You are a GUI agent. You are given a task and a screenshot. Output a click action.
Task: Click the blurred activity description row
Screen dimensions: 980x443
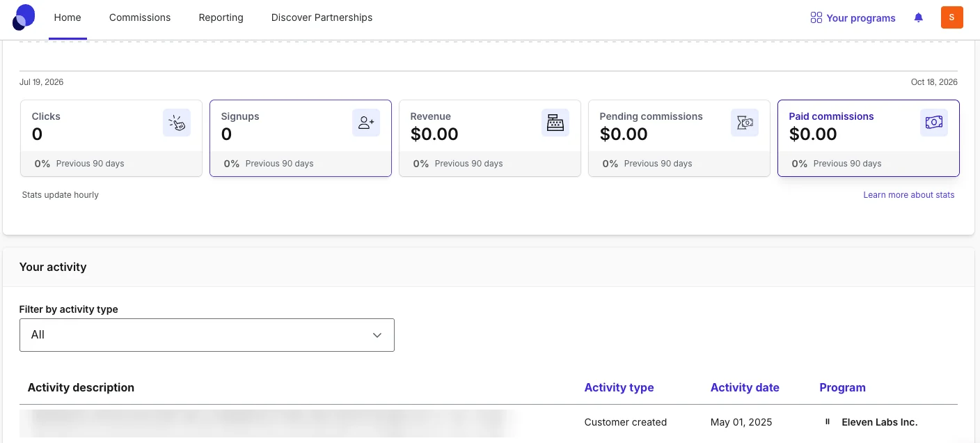[x=268, y=423]
